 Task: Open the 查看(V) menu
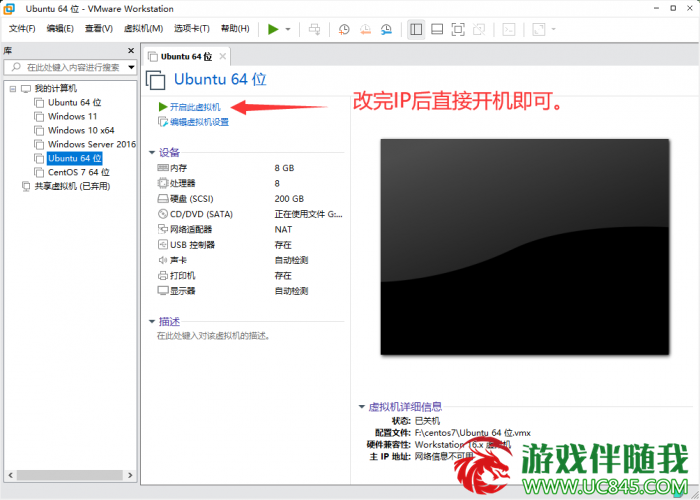(99, 29)
